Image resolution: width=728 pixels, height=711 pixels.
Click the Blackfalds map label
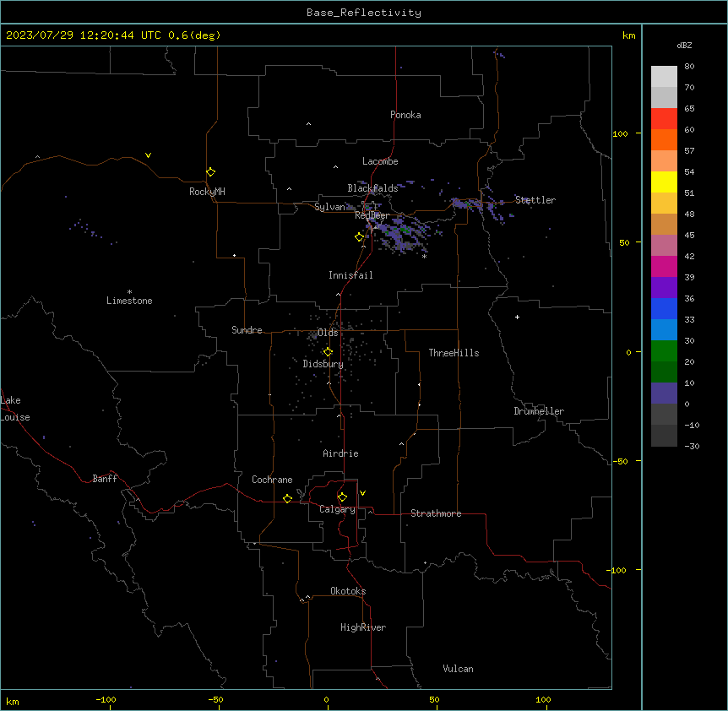point(372,188)
